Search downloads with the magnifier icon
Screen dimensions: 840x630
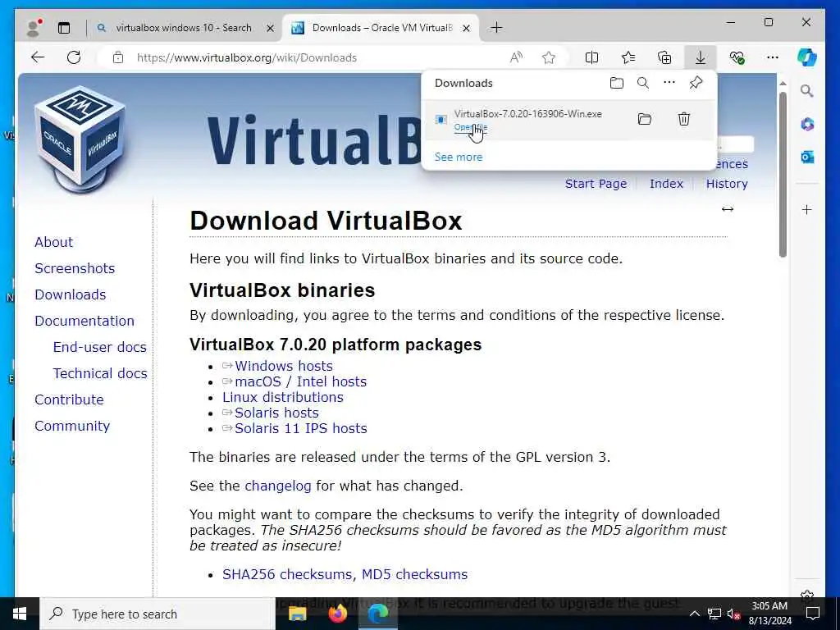(x=643, y=83)
